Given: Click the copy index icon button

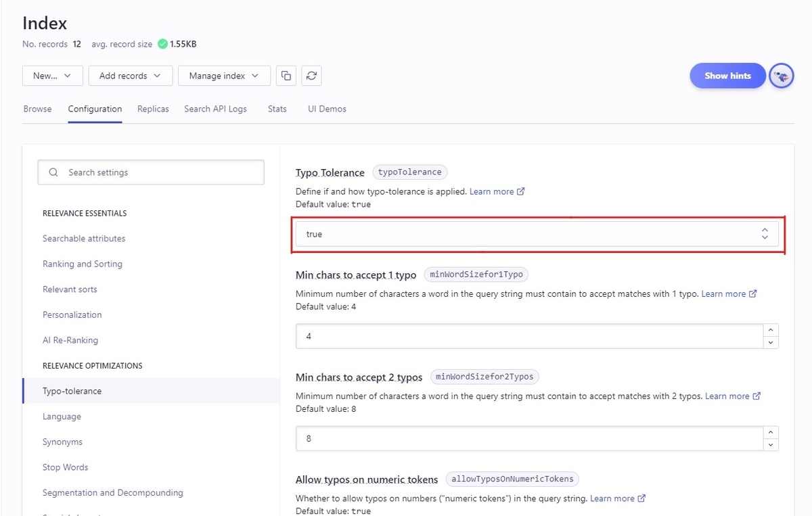Looking at the screenshot, I should coord(286,76).
